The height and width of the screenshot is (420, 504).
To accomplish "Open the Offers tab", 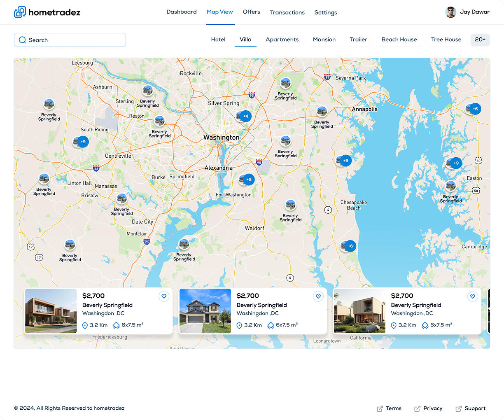I will pyautogui.click(x=252, y=12).
